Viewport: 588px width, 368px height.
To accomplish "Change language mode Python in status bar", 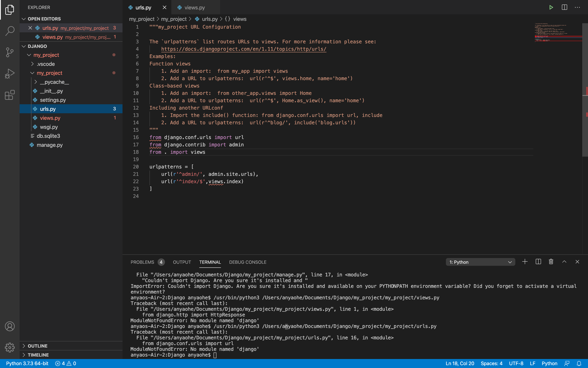I will tap(549, 363).
